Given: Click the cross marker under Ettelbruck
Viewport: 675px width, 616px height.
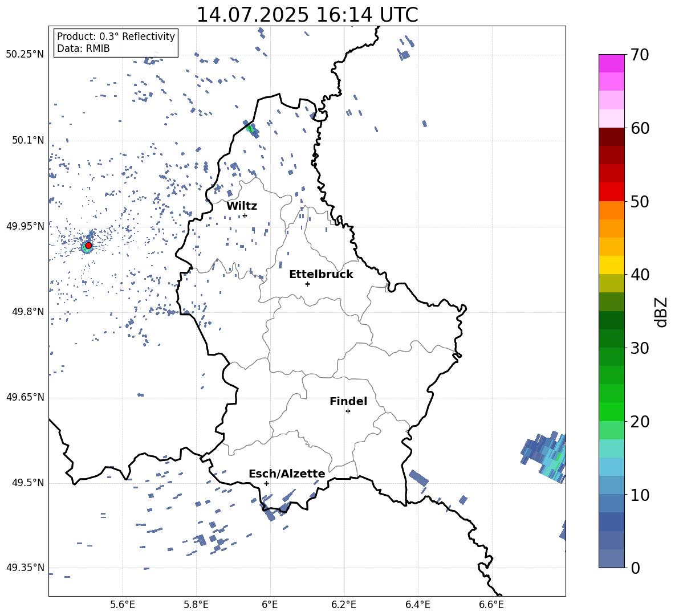Looking at the screenshot, I should pos(307,284).
